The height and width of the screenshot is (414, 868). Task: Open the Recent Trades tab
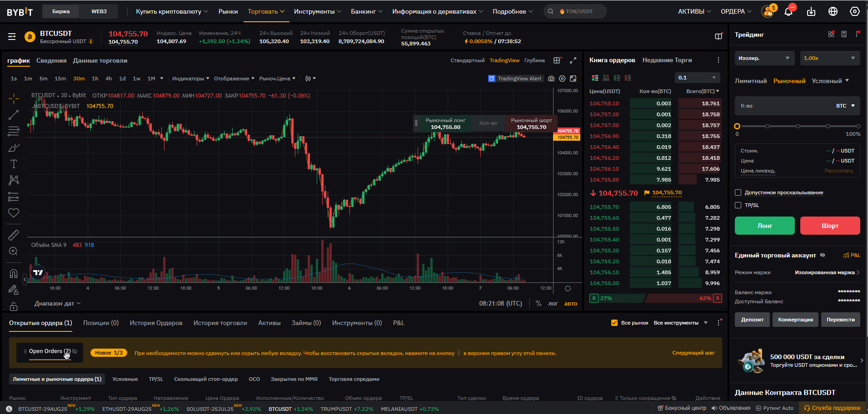(667, 60)
